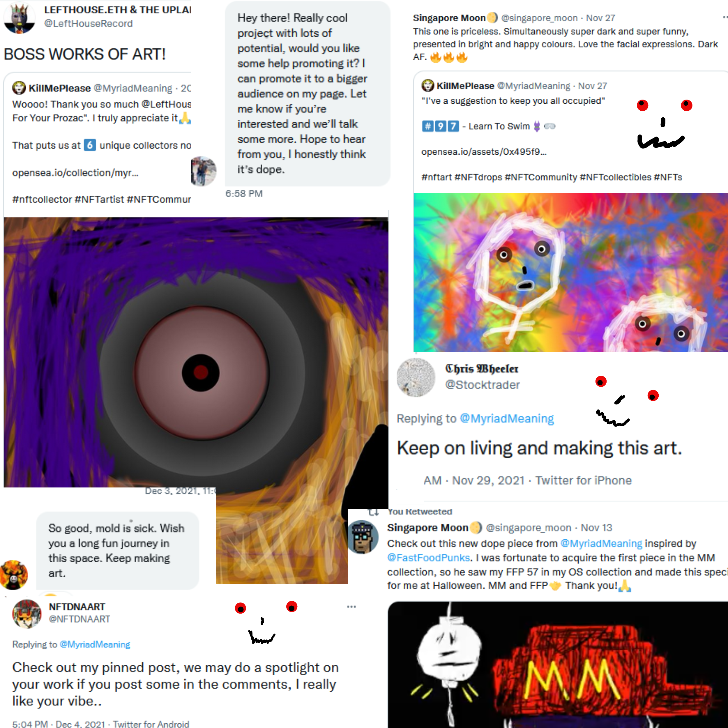Click the Singapore Moon punk avatar
This screenshot has width=728, height=728.
[x=363, y=537]
